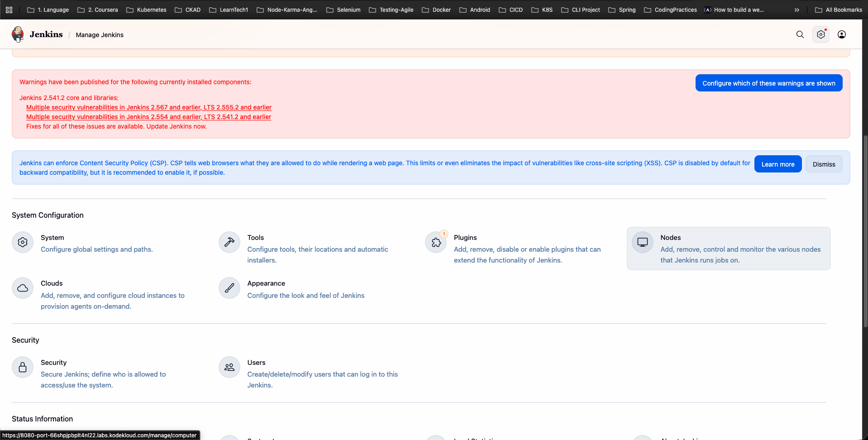Open the LearnTech1 bookmark folder
Image resolution: width=868 pixels, height=440 pixels.
229,10
